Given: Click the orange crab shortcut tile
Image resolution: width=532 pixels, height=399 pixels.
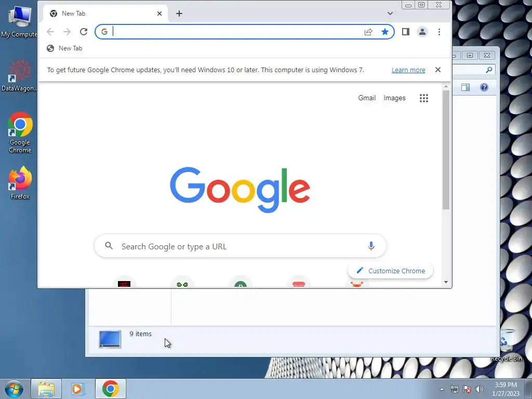Looking at the screenshot, I should [x=356, y=284].
